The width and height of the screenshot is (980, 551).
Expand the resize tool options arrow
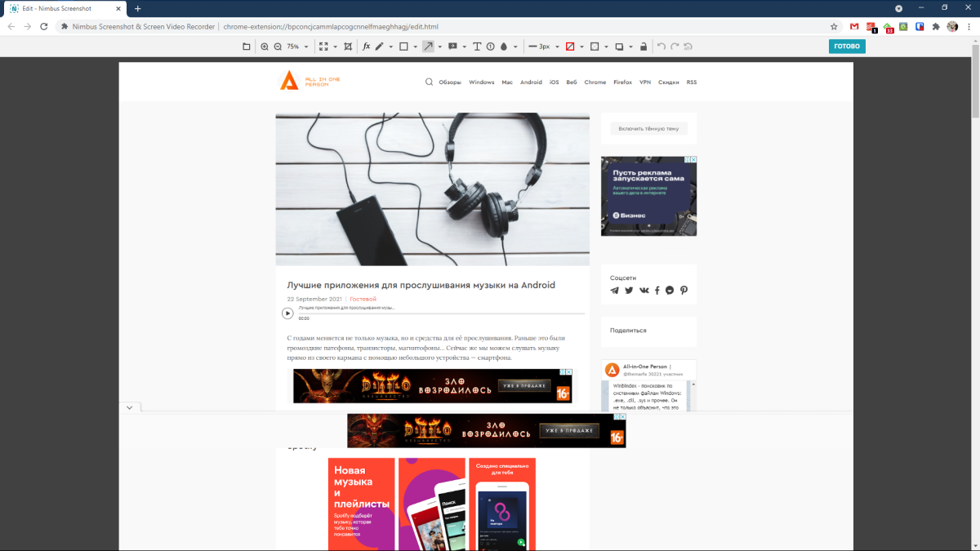(335, 47)
